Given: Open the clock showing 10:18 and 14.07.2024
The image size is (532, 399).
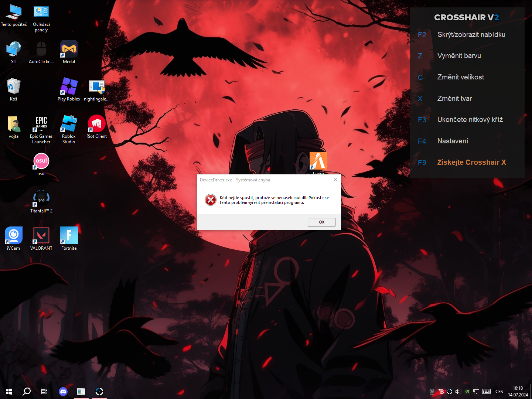Looking at the screenshot, I should pos(518,392).
